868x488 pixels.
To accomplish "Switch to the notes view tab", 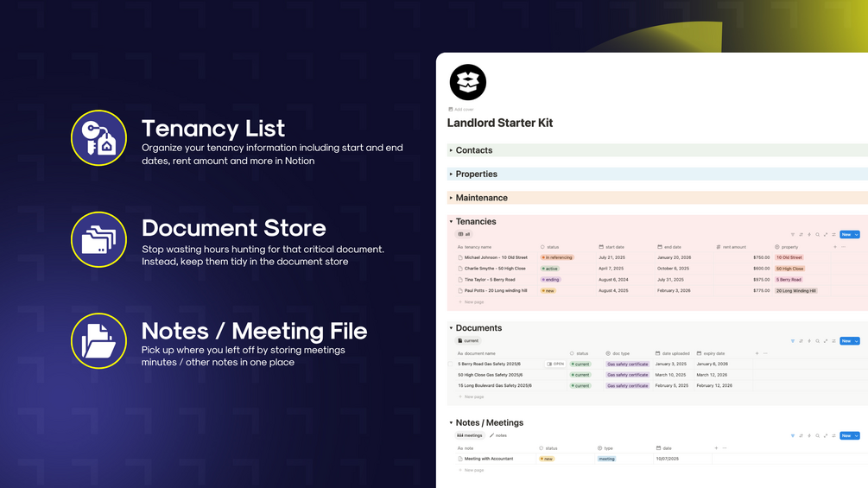I will [498, 435].
